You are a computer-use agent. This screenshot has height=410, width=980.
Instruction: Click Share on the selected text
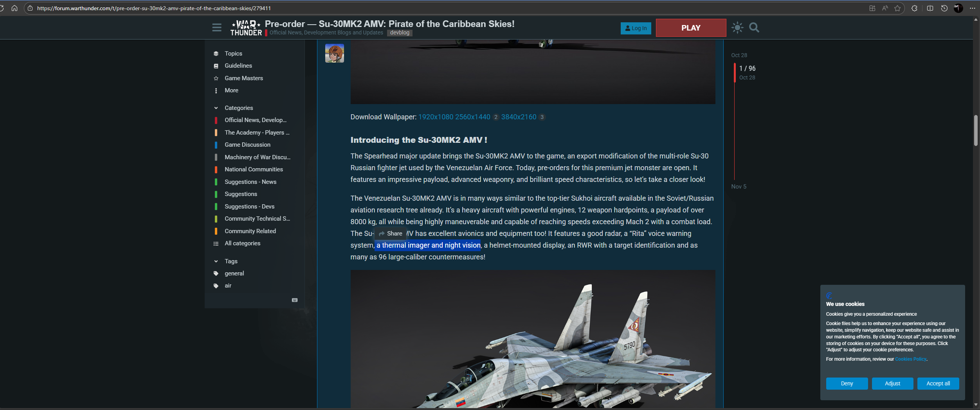click(x=391, y=234)
